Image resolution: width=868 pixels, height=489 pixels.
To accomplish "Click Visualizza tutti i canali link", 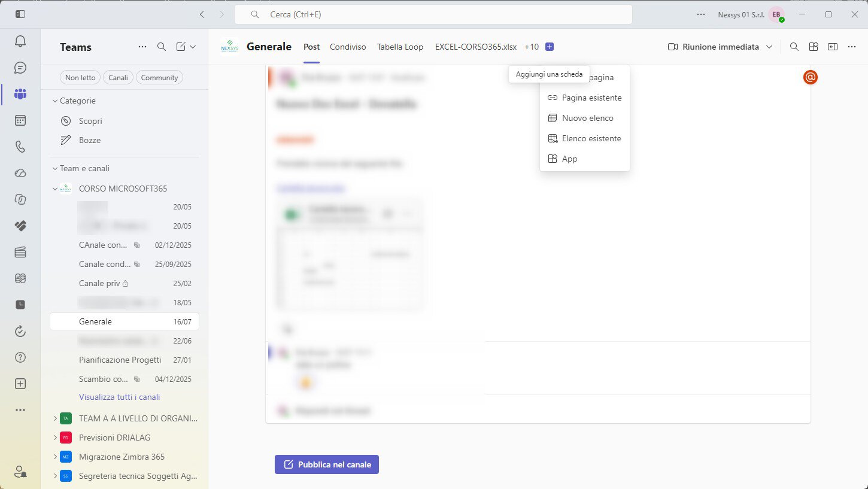I will (119, 397).
